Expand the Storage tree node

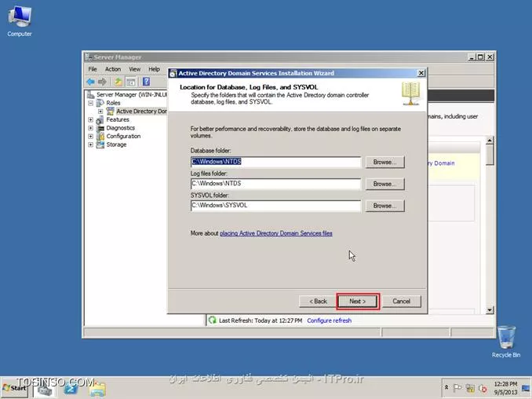tap(90, 145)
